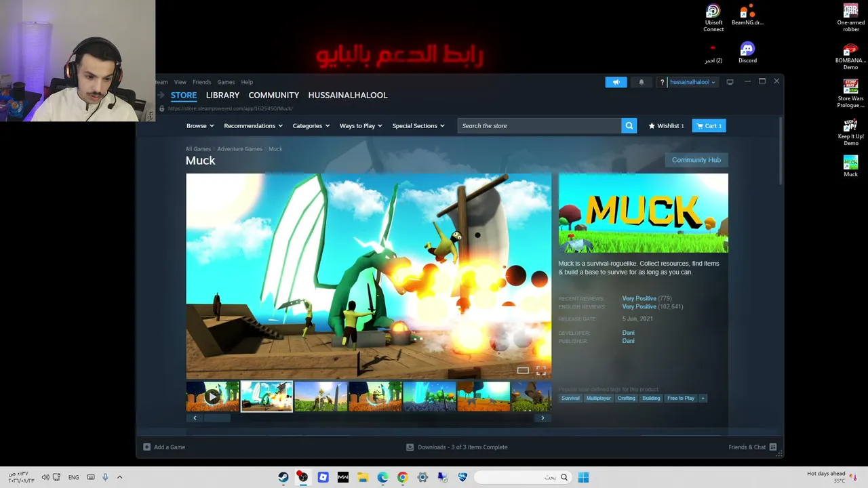
Task: Open the Steam Friends menu
Action: coord(201,82)
